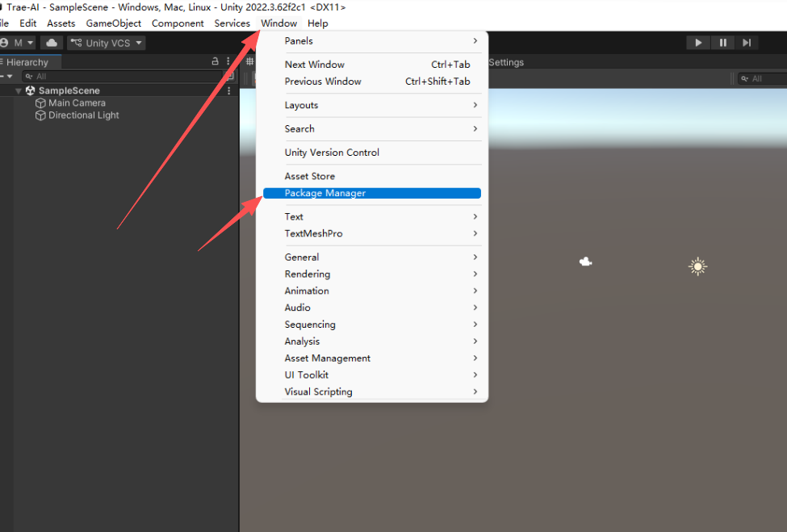Open the Help menu

318,23
